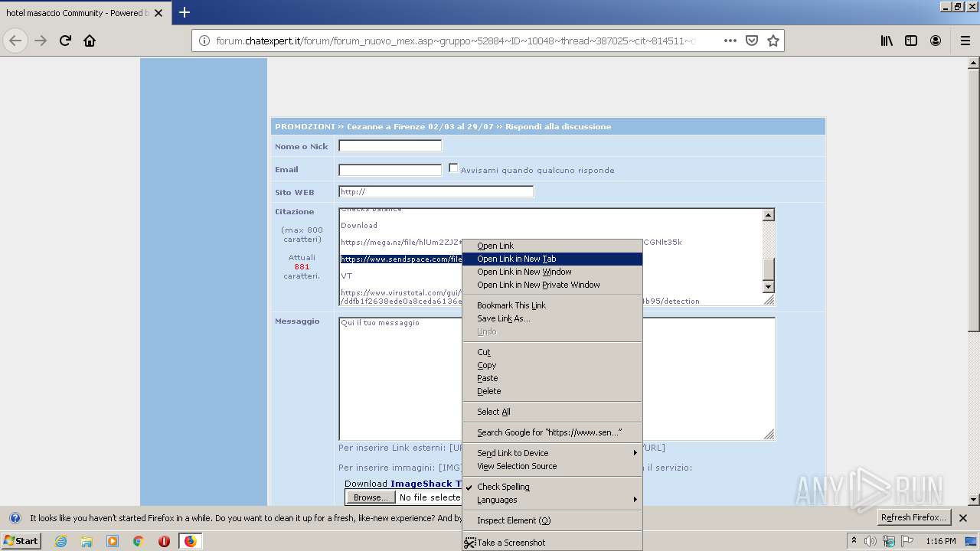Choose View Selection Source

(552, 466)
